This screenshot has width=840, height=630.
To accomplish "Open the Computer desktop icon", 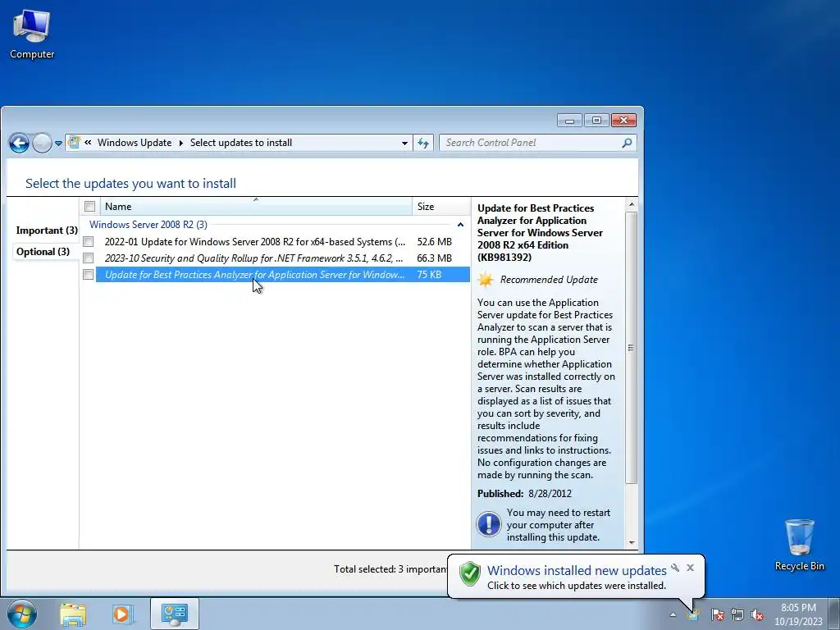I will (x=32, y=34).
